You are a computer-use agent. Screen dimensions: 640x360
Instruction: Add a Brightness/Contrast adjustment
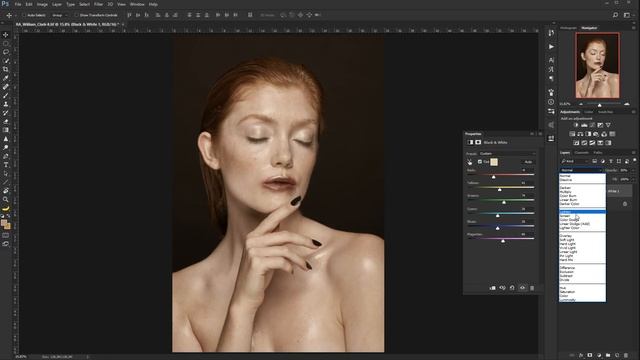point(576,125)
